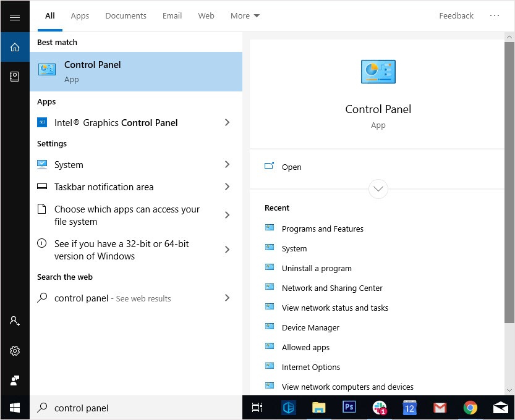Image resolution: width=515 pixels, height=420 pixels.
Task: Open File Explorer from the taskbar
Action: pyautogui.click(x=318, y=408)
